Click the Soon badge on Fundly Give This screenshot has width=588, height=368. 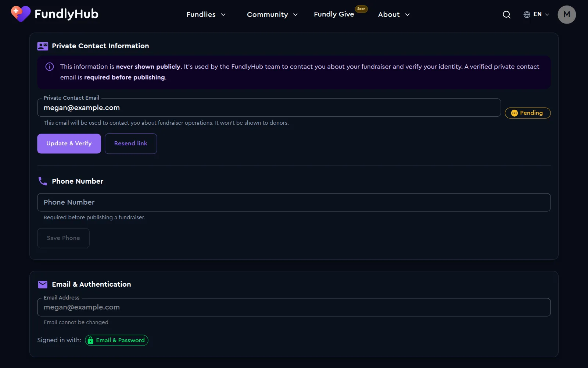point(361,9)
